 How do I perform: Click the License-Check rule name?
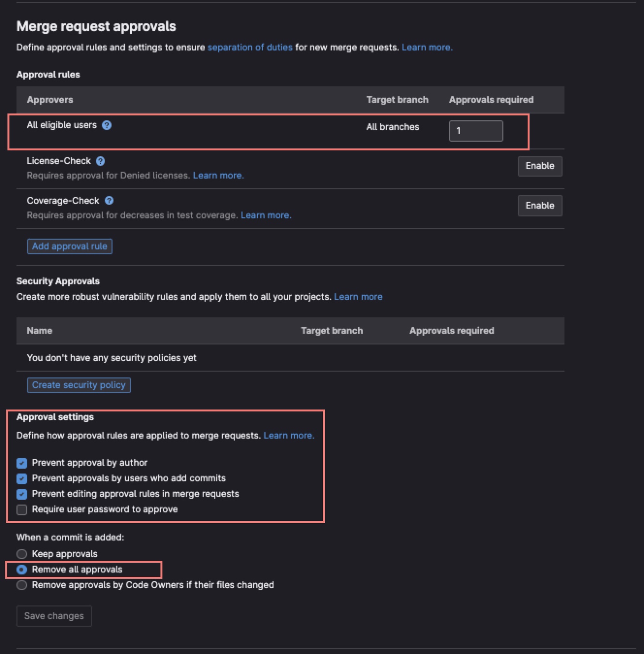click(x=59, y=161)
